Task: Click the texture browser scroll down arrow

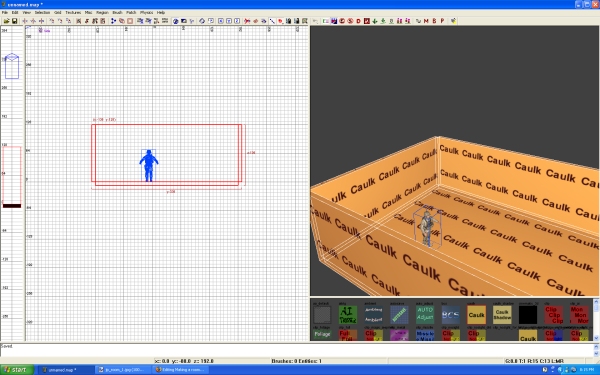Action: coord(596,338)
